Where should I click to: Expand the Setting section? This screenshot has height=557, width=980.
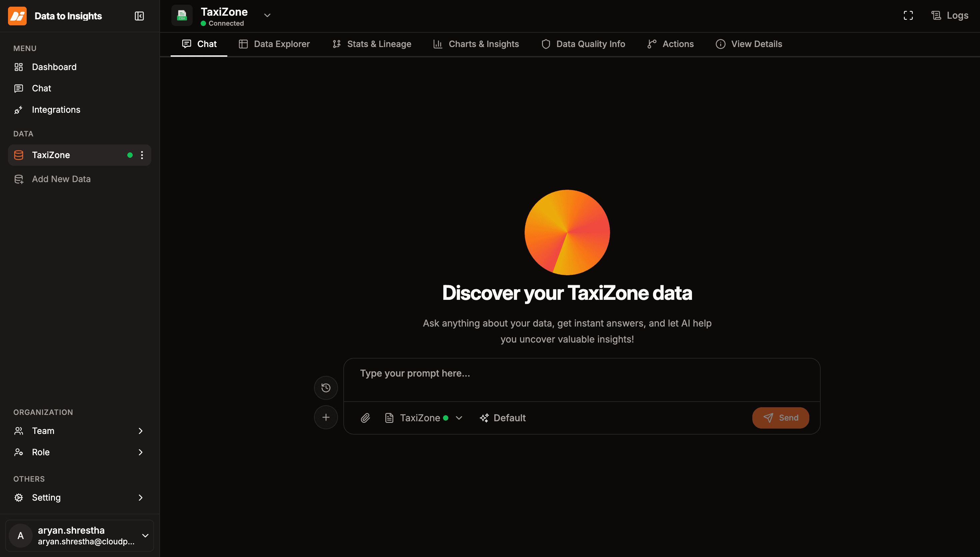point(79,497)
